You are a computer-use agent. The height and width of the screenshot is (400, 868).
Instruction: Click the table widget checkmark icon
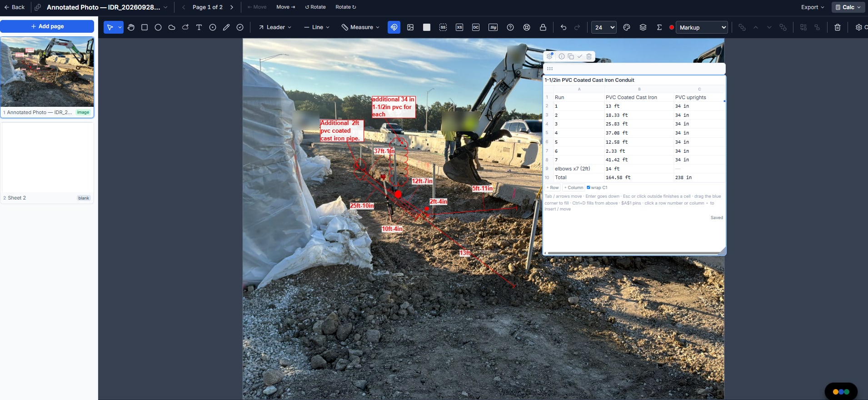[x=580, y=56]
